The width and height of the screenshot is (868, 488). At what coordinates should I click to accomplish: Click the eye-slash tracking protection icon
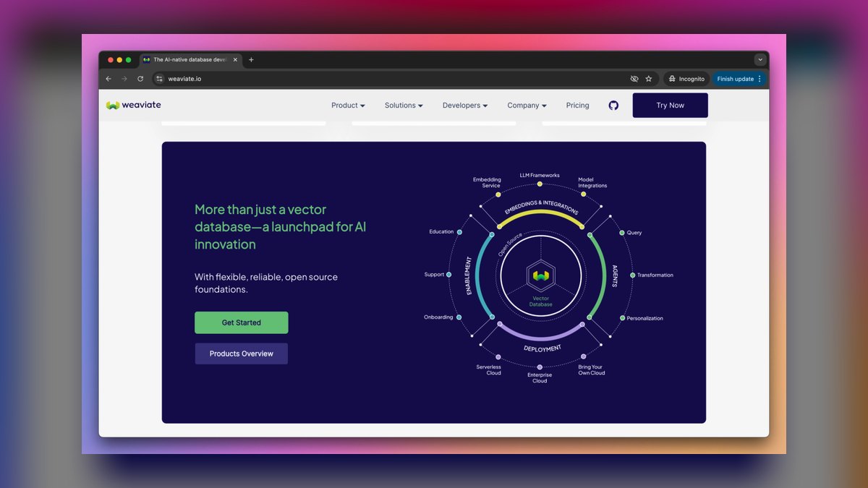(634, 79)
